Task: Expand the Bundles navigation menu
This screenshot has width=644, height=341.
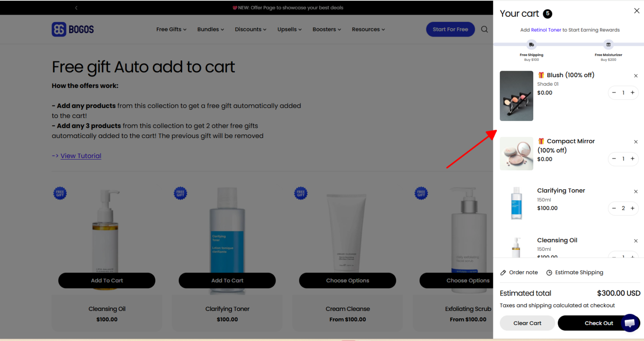Action: pyautogui.click(x=210, y=29)
